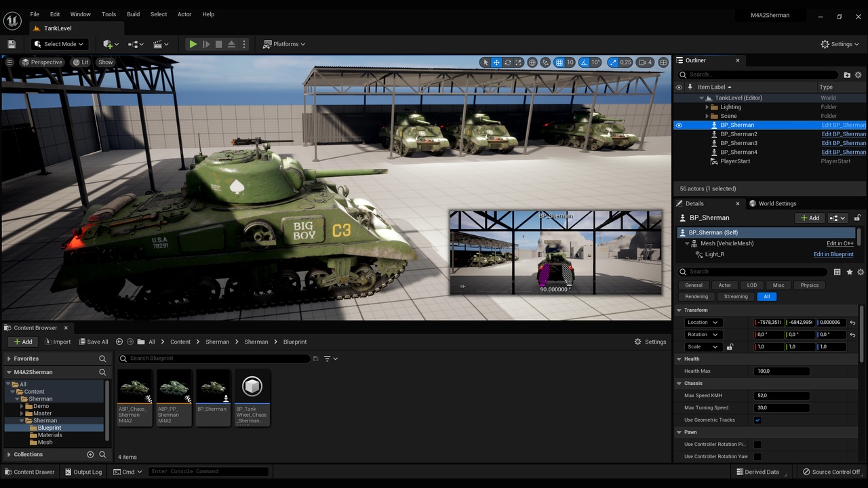868x488 pixels.
Task: Activate the select objects cursor tool
Action: pos(485,62)
